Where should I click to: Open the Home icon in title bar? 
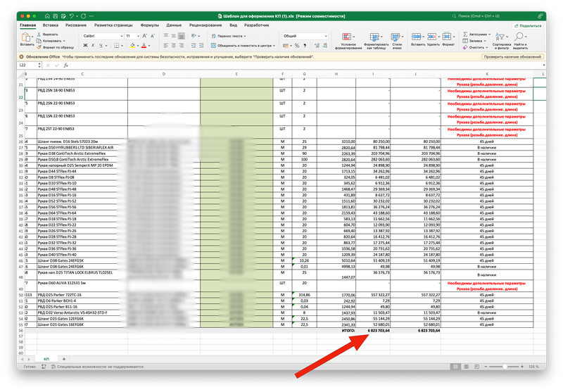pyautogui.click(x=47, y=16)
